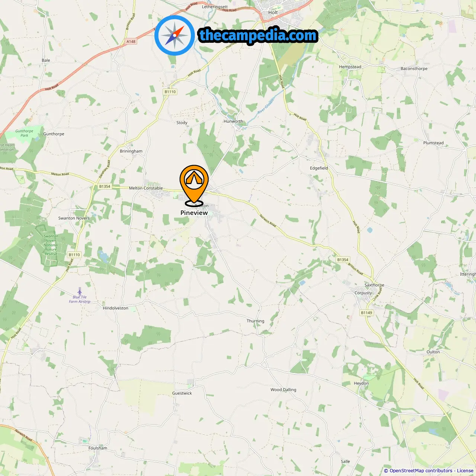Click the B1149 road shield near Corpusty
The width and height of the screenshot is (476, 476).
coord(367,313)
